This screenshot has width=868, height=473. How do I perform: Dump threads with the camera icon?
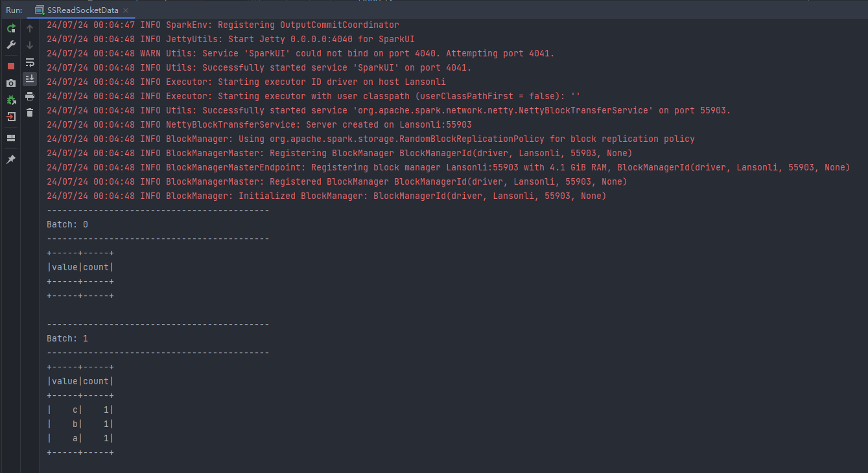pyautogui.click(x=11, y=83)
